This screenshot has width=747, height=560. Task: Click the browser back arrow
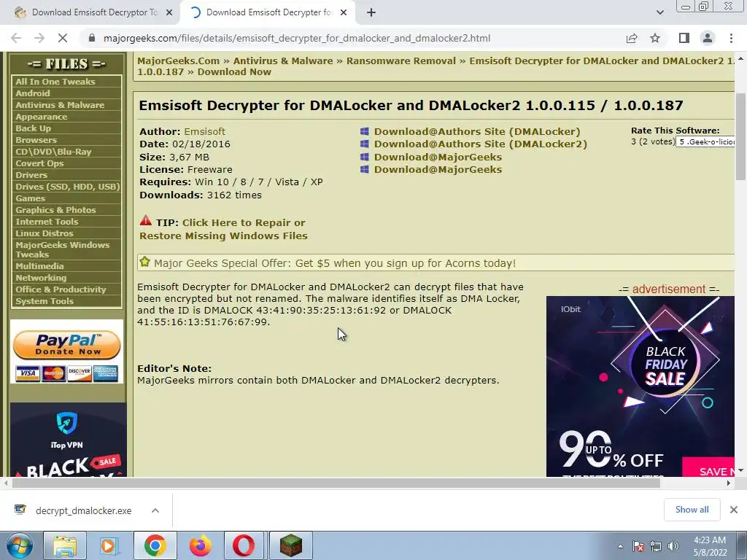coord(16,38)
